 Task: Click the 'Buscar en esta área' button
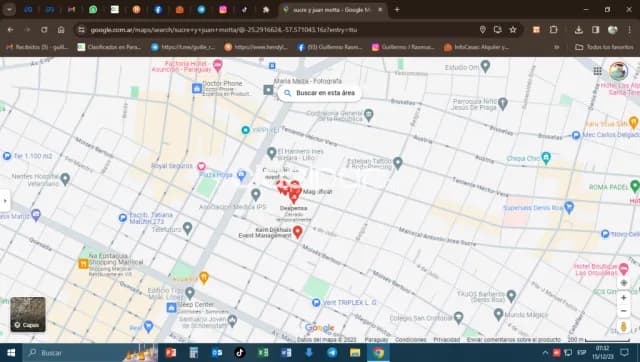(320, 93)
